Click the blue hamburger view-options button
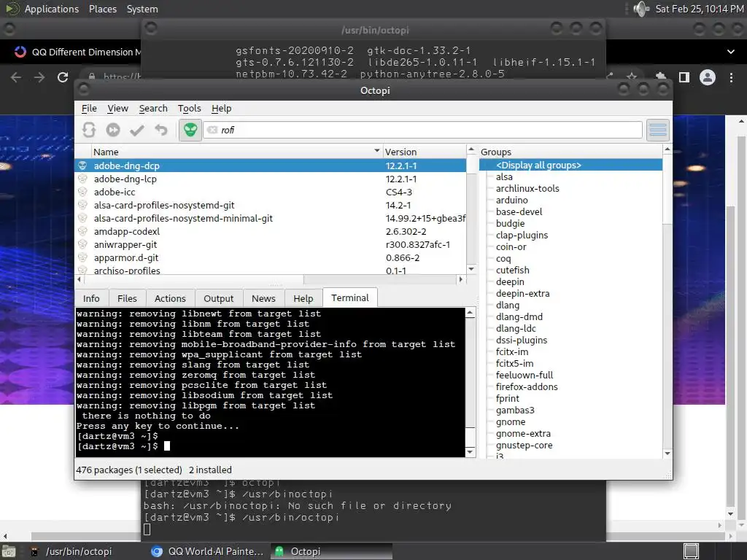This screenshot has width=747, height=560. click(658, 130)
